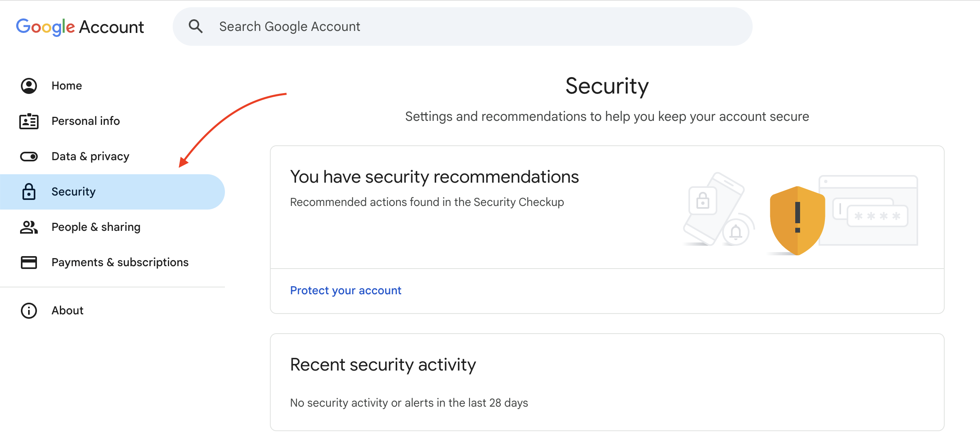980x444 pixels.
Task: Click the Security padlock icon
Action: [x=28, y=191]
